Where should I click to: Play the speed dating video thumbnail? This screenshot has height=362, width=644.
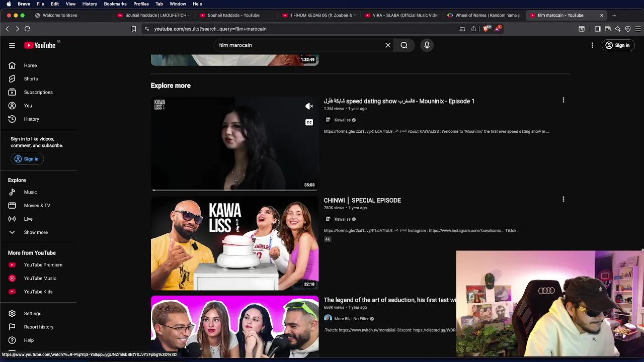coord(234,143)
